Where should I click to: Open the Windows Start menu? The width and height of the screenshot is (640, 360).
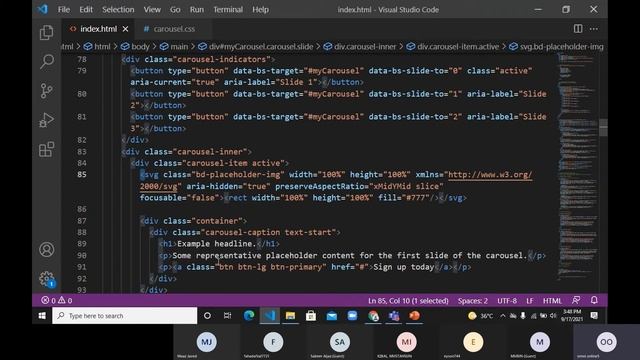42,316
